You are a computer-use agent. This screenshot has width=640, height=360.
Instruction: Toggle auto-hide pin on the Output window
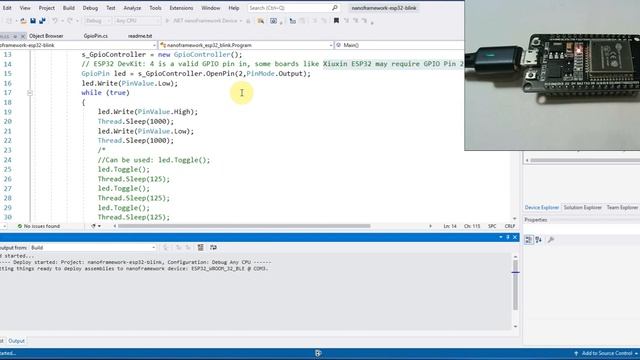508,237
